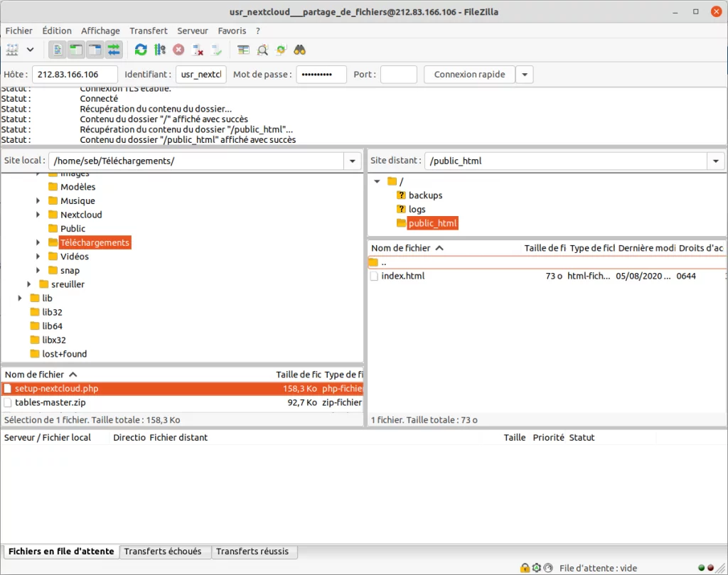This screenshot has height=575, width=728.
Task: Sort remote files by Droits d'accès
Action: [x=700, y=248]
